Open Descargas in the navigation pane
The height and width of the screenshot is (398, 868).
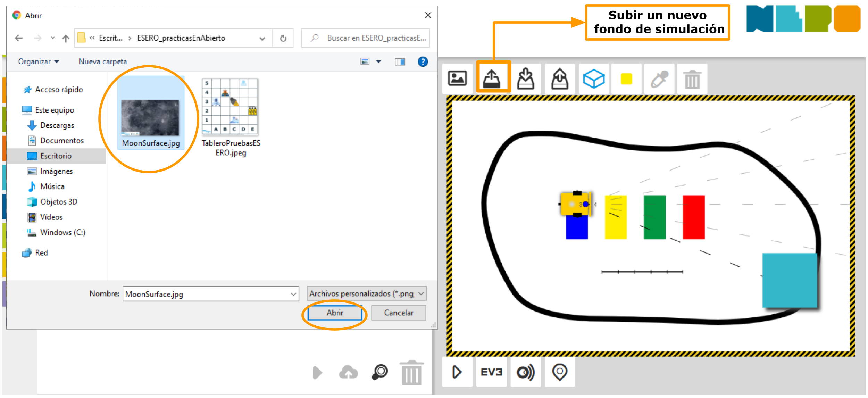(x=57, y=125)
